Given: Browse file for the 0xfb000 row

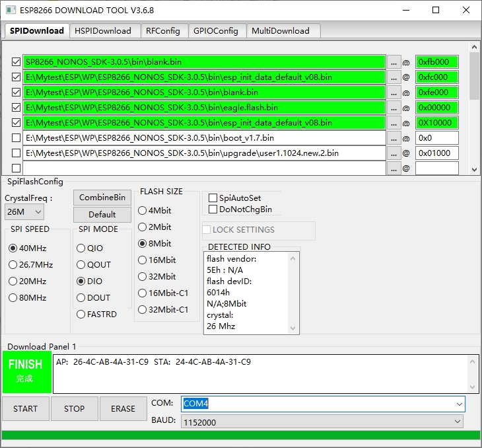Looking at the screenshot, I should 394,62.
